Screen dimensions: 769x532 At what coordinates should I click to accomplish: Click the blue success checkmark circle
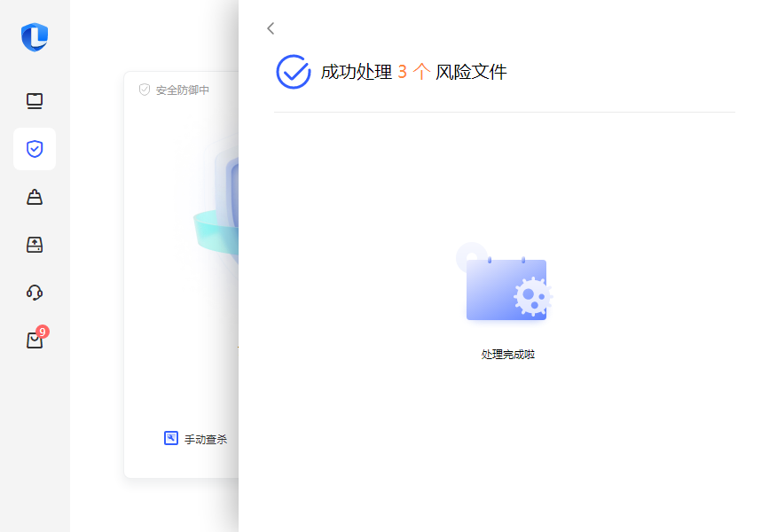pos(293,72)
